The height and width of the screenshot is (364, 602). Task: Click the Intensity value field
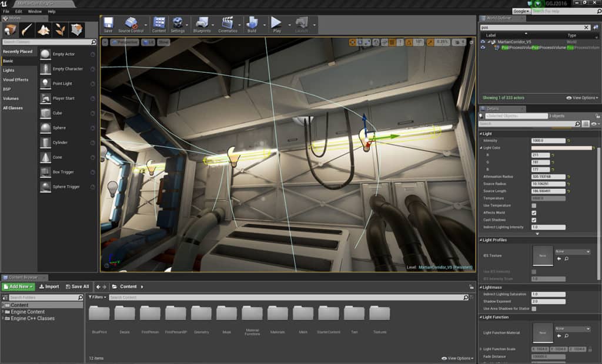[549, 141]
